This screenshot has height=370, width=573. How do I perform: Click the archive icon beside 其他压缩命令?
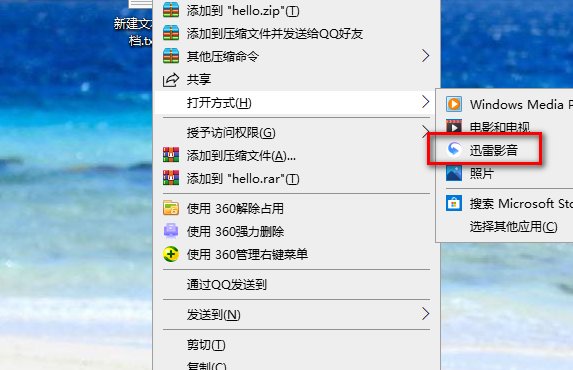(171, 56)
